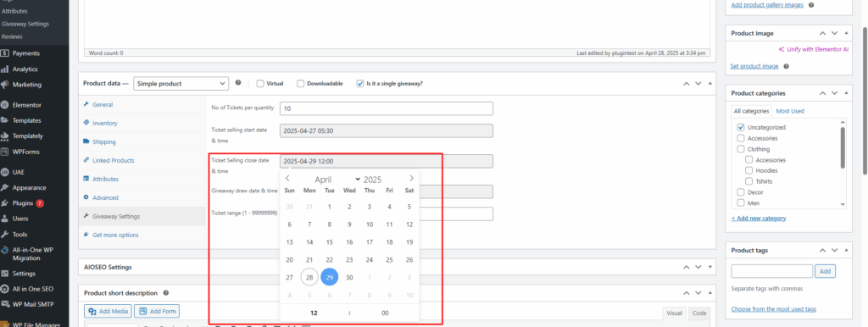Open Plugins menu with update badge

pos(23,203)
